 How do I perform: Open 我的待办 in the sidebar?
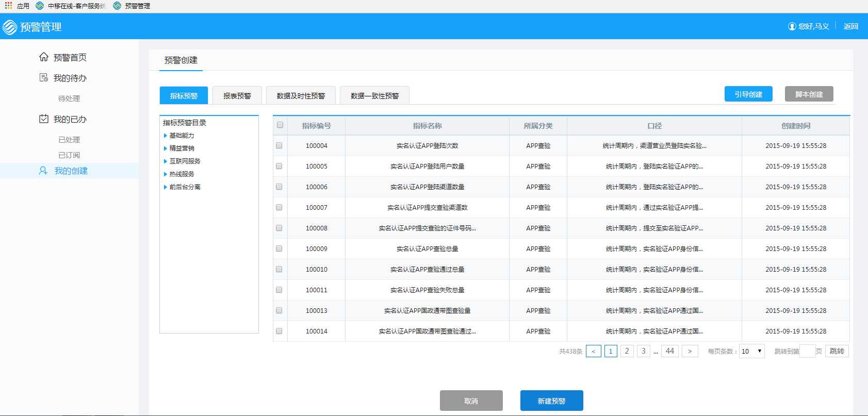point(70,78)
